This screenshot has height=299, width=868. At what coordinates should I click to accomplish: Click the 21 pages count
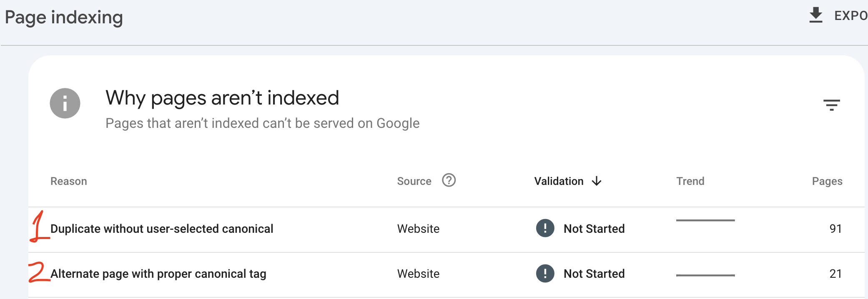coord(835,274)
